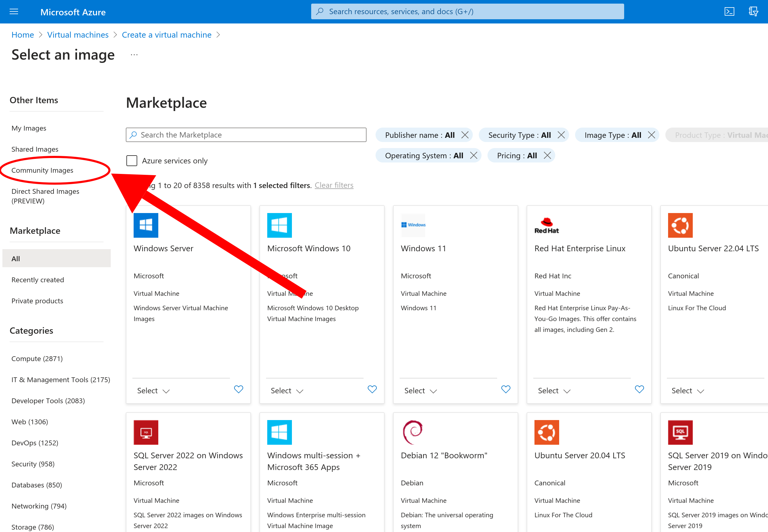Remove the Operating System filter
Image resolution: width=768 pixels, height=532 pixels.
[473, 156]
